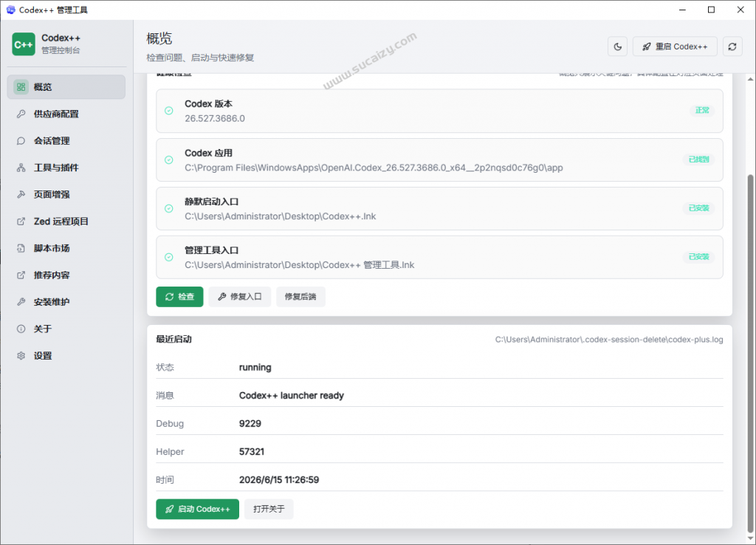
Task: Click the Codex++ C++ logo icon
Action: point(24,44)
